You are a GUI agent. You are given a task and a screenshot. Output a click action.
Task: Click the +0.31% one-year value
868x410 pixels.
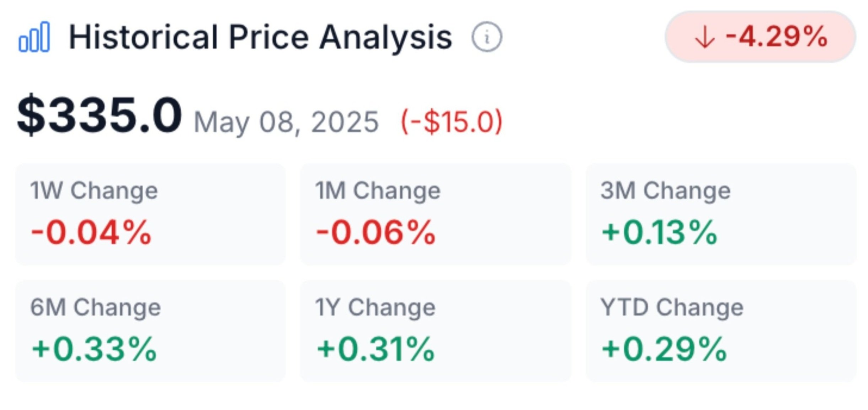click(x=376, y=349)
